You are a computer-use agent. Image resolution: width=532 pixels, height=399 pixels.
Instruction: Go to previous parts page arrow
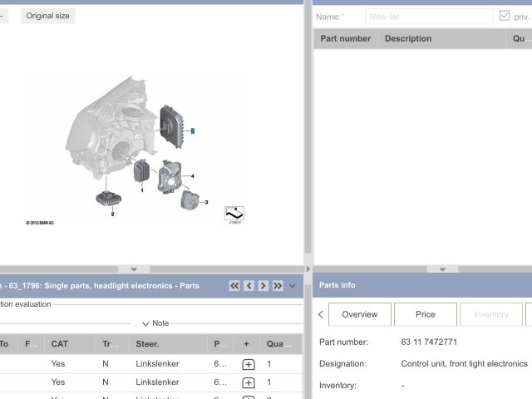[249, 286]
